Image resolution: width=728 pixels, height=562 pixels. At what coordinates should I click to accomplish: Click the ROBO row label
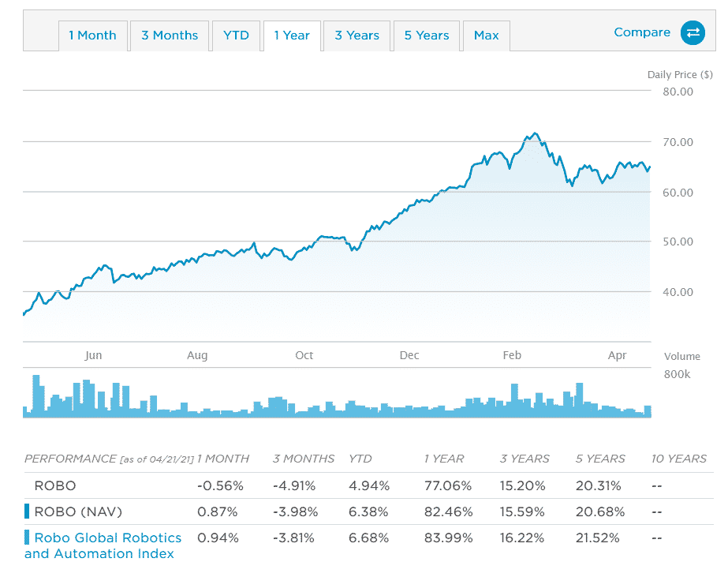(55, 485)
